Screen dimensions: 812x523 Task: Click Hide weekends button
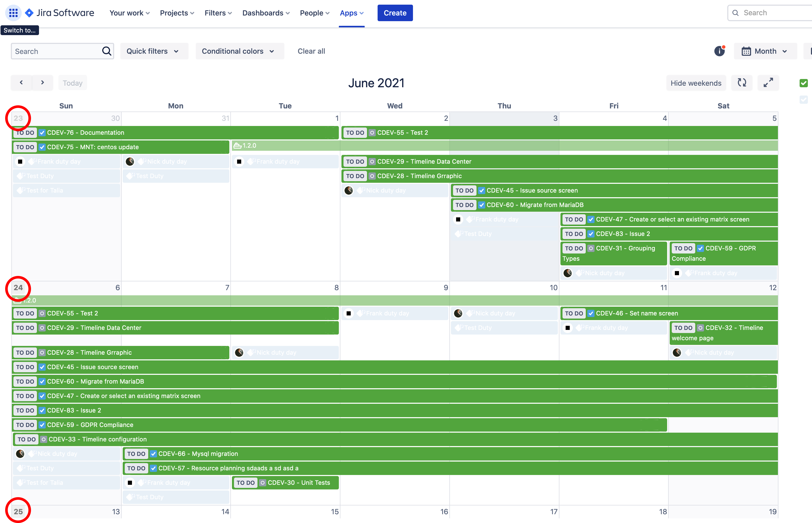(x=696, y=83)
